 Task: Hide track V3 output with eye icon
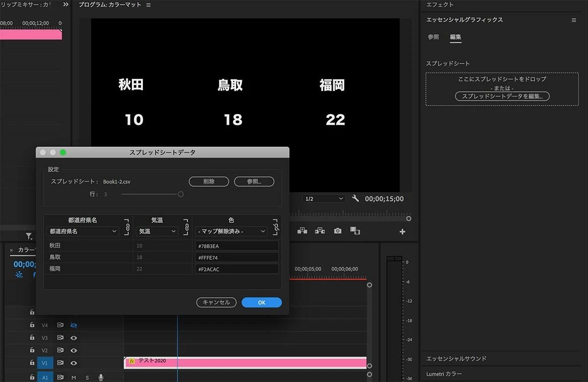(74, 338)
